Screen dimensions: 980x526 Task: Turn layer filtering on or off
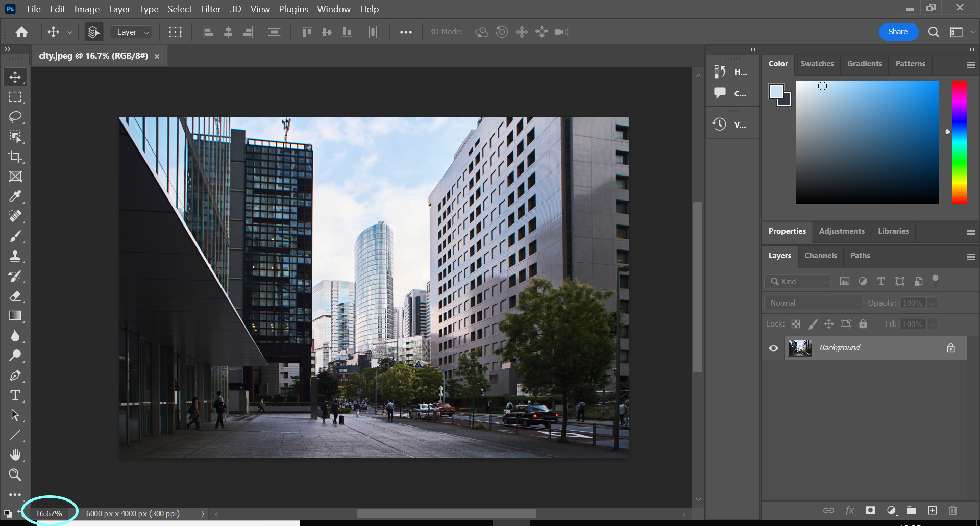[936, 280]
